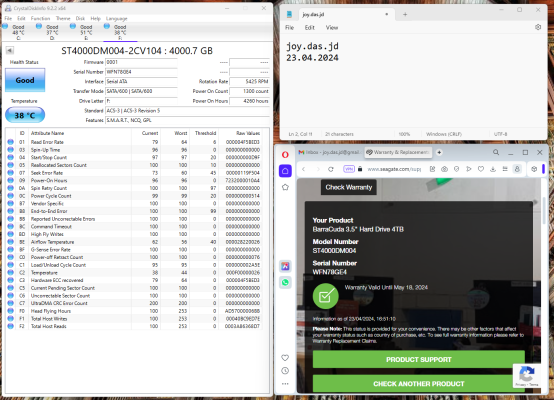Open Notepad Edit menu

(310, 28)
